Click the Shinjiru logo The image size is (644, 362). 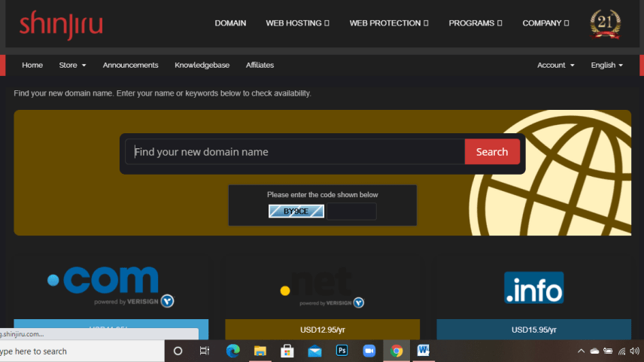[x=61, y=25]
